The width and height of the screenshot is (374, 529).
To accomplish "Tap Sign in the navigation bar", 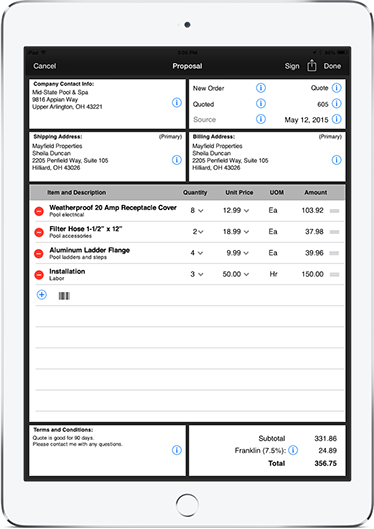I will tap(292, 66).
